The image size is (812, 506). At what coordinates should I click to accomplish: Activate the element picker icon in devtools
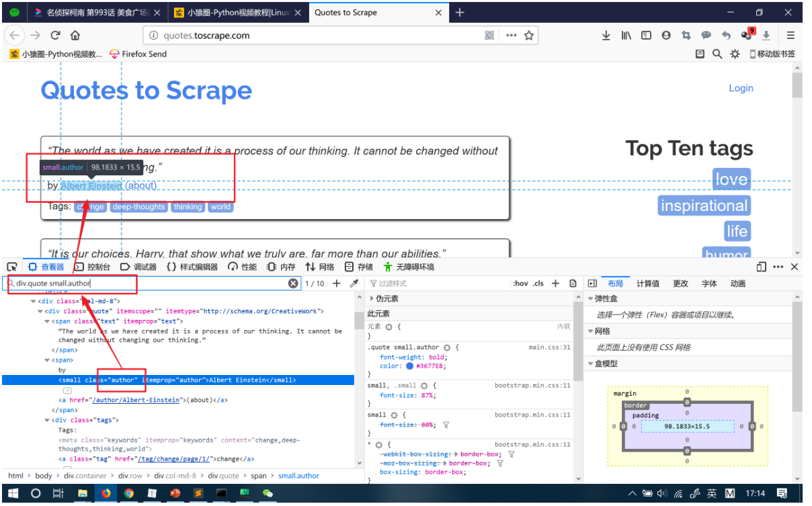click(11, 267)
